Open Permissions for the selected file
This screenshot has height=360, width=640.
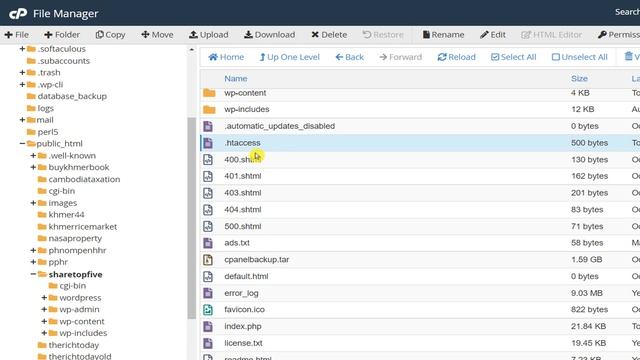pyautogui.click(x=619, y=35)
